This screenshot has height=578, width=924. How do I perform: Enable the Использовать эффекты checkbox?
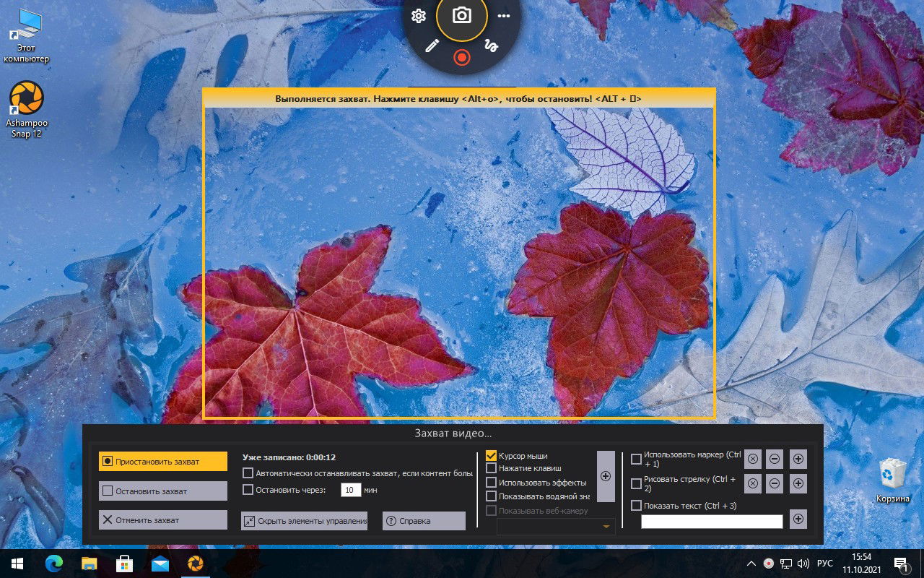(492, 482)
